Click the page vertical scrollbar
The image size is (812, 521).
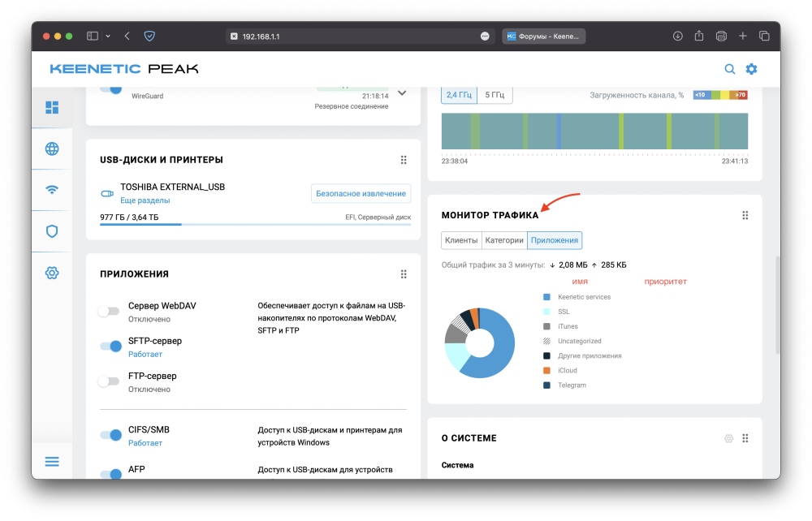tap(777, 305)
